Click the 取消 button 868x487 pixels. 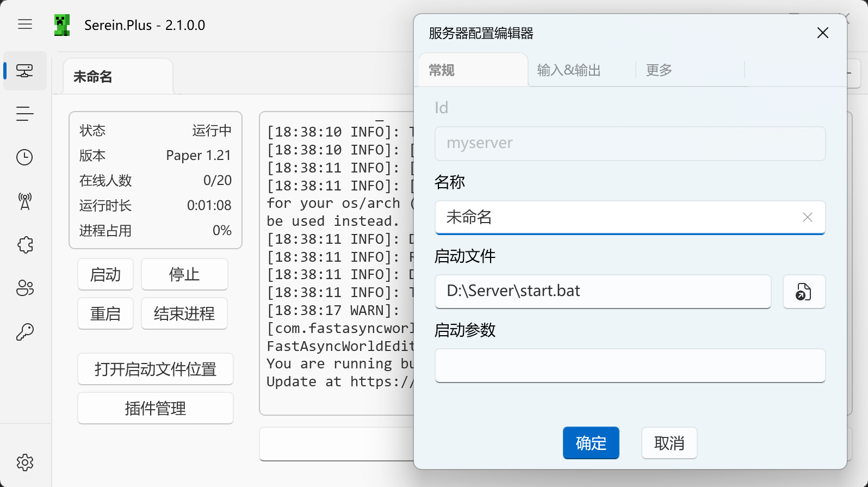[x=669, y=443]
